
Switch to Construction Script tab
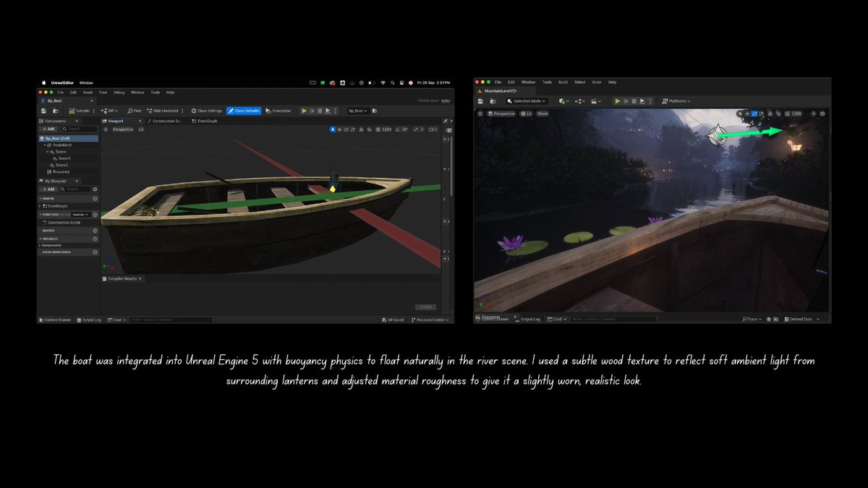(x=165, y=121)
